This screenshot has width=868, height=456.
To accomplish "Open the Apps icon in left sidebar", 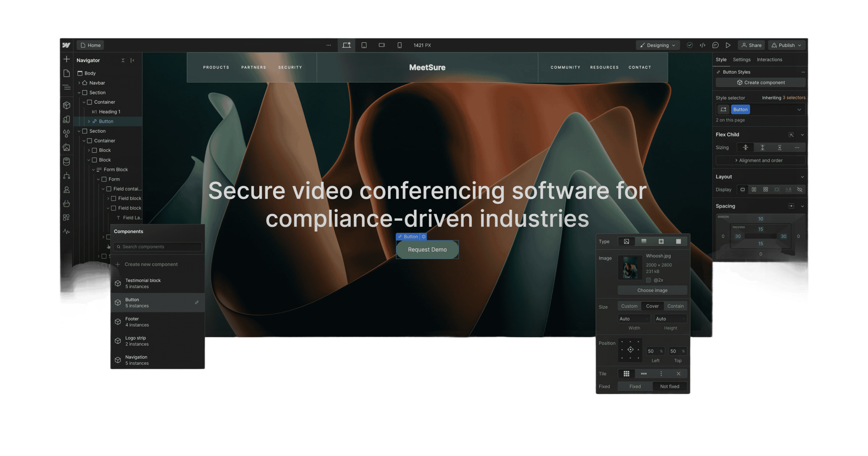I will [x=67, y=218].
